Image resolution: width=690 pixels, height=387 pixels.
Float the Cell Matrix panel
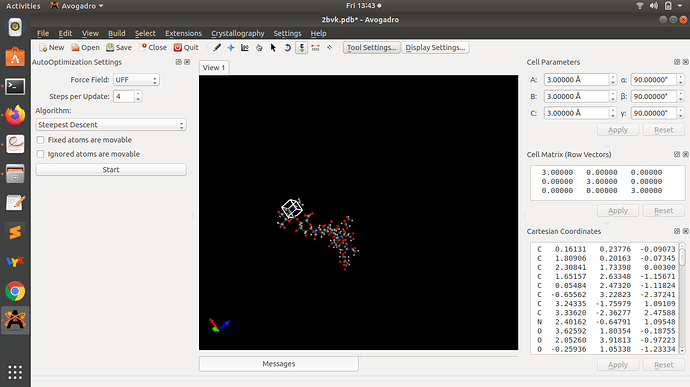point(677,155)
